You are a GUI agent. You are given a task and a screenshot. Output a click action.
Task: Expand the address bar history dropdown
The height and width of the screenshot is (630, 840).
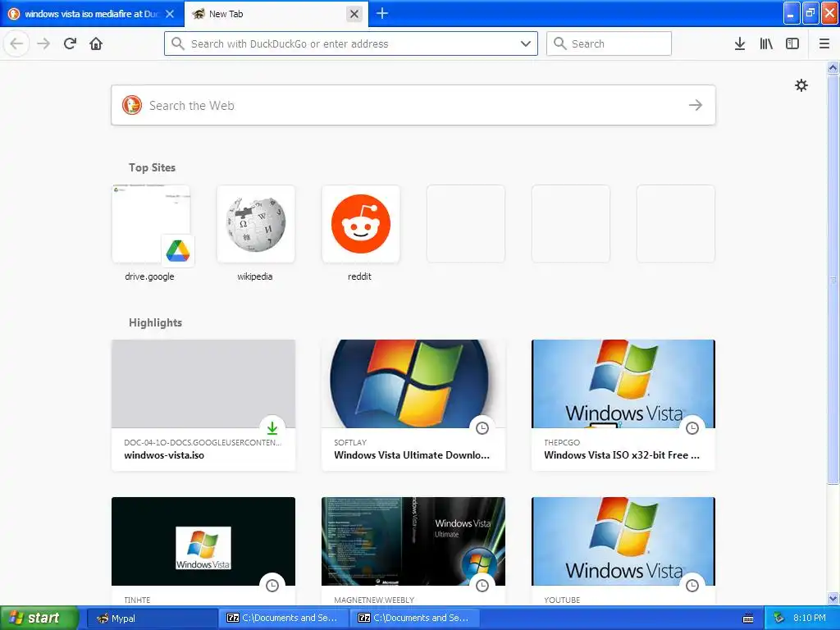tap(526, 43)
